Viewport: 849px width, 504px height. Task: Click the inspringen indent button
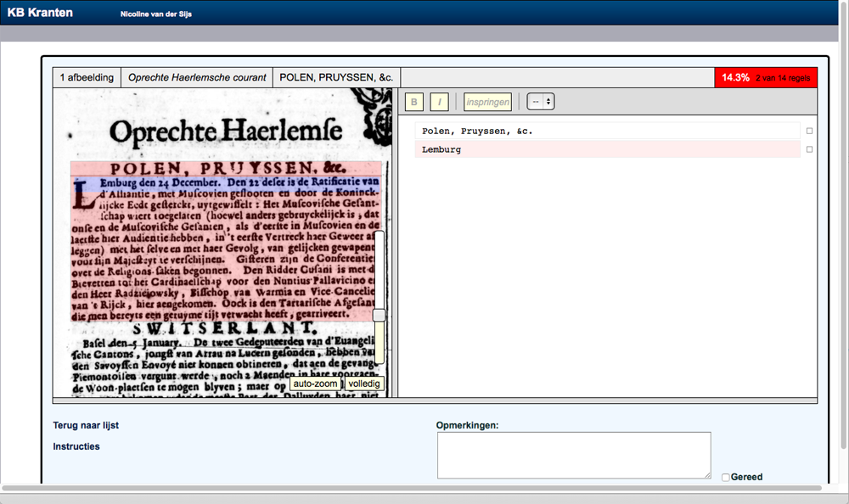[487, 102]
